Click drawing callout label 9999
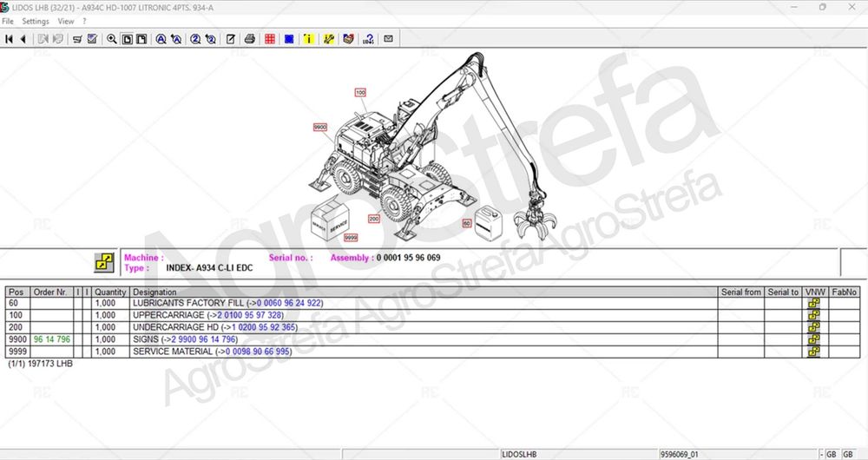Viewport: 868px width, 460px height. [351, 238]
